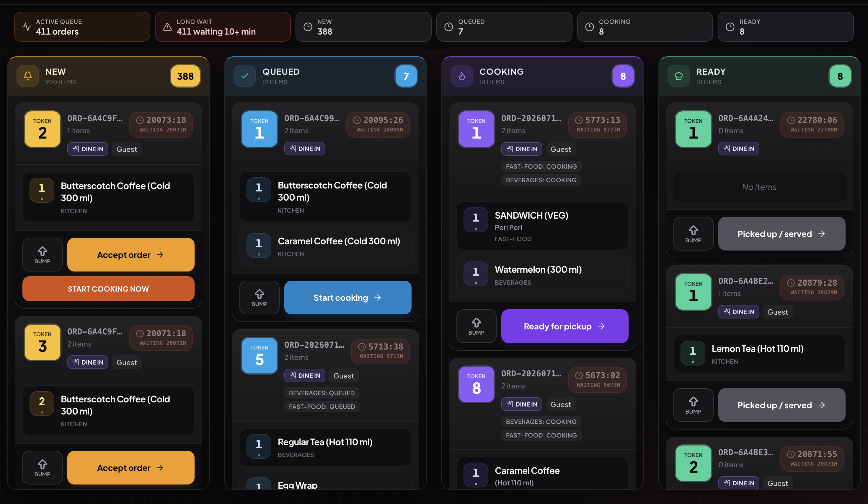The image size is (868, 504).
Task: Open the LONG WAIT stat card
Action: coord(223,27)
